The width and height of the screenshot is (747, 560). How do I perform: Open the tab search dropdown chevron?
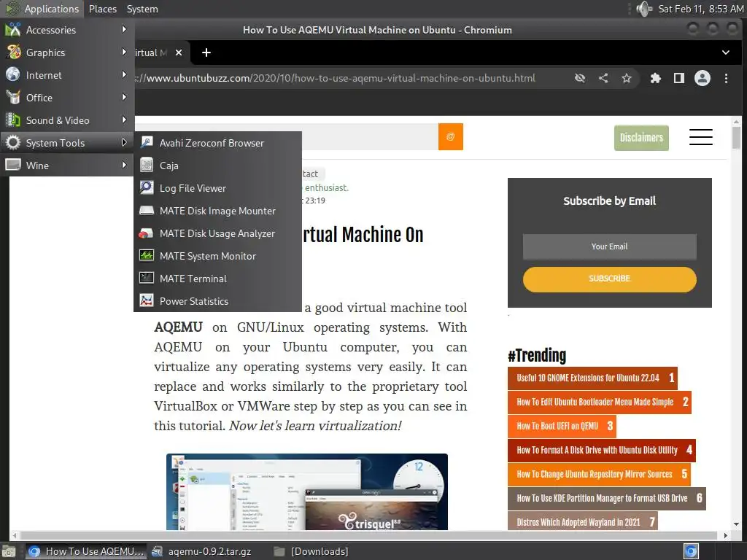click(726, 52)
